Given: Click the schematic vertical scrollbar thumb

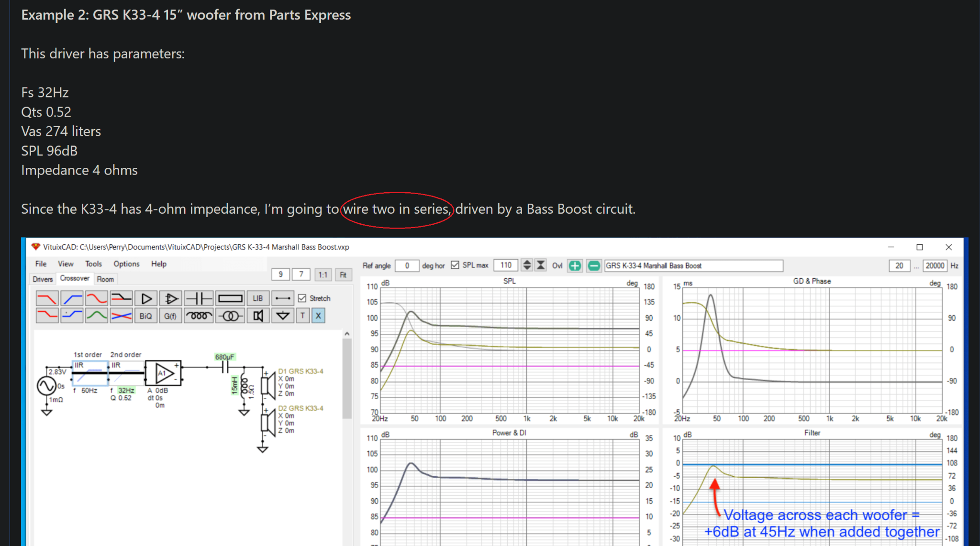Looking at the screenshot, I should pos(347,378).
